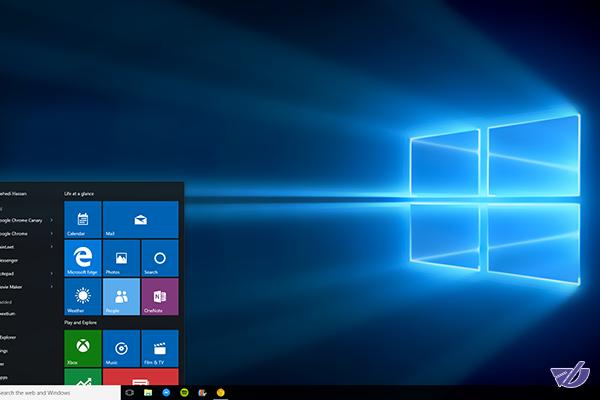Expand paint.net jump list arrow

[x=52, y=247]
